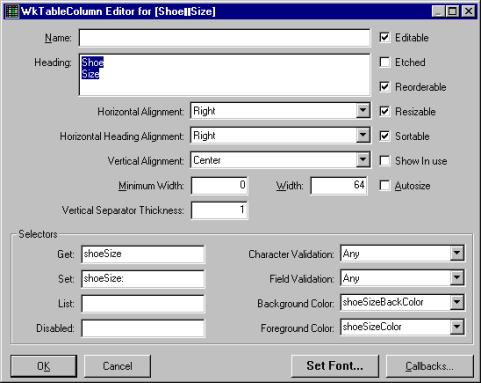The width and height of the screenshot is (481, 383).
Task: Open the Vertical Alignment dropdown
Action: (362, 160)
